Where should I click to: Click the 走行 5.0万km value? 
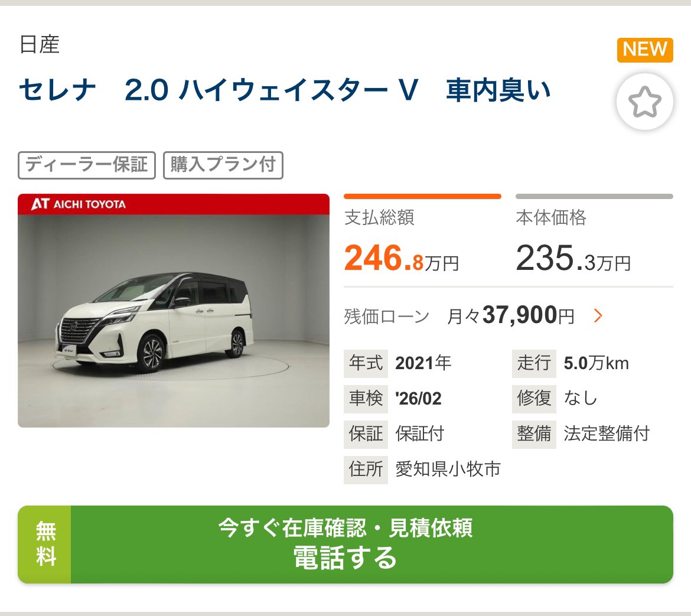coord(597,364)
